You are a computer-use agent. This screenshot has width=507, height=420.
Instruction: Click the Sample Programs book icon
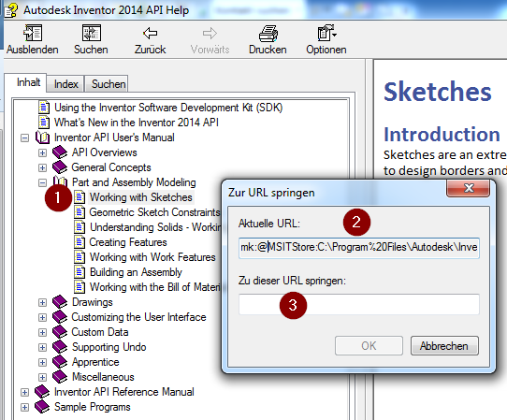tap(42, 407)
